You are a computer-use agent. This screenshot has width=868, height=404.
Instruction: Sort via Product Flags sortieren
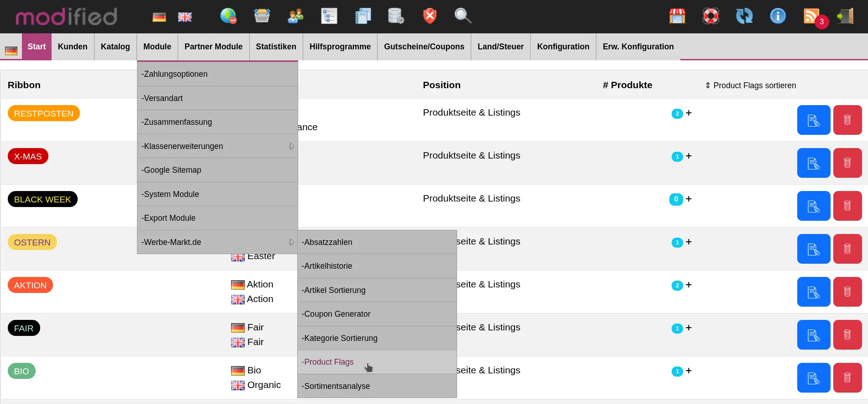click(750, 85)
